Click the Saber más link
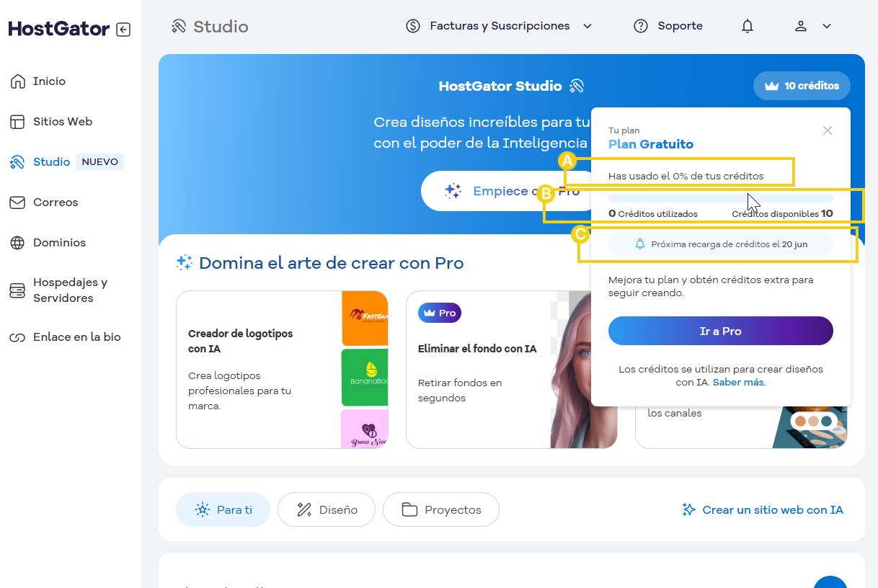This screenshot has width=878, height=588. coord(739,383)
